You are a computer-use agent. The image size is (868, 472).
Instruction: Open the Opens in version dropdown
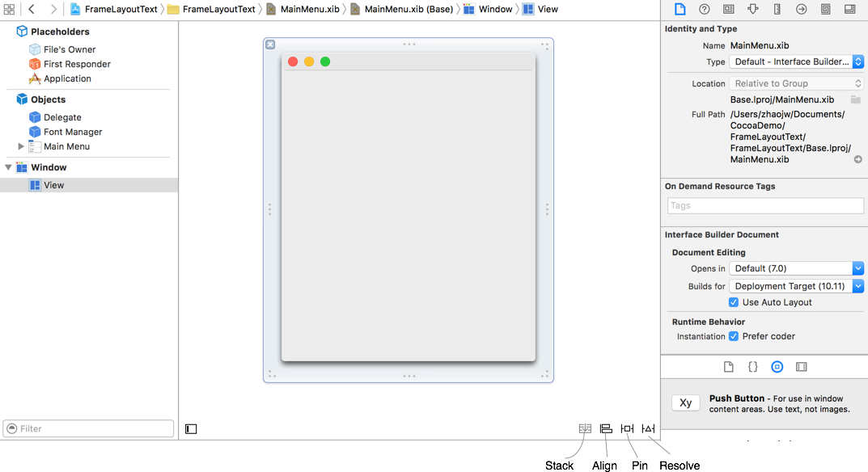(x=857, y=268)
